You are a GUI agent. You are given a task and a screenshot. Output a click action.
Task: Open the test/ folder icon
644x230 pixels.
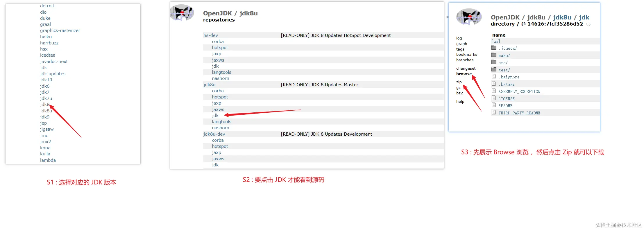[494, 69]
